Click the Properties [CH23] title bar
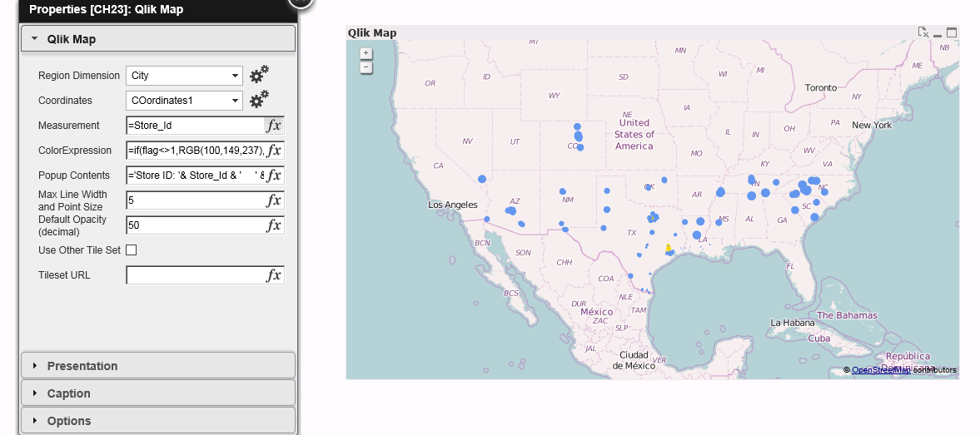This screenshot has height=435, width=980. click(159, 9)
